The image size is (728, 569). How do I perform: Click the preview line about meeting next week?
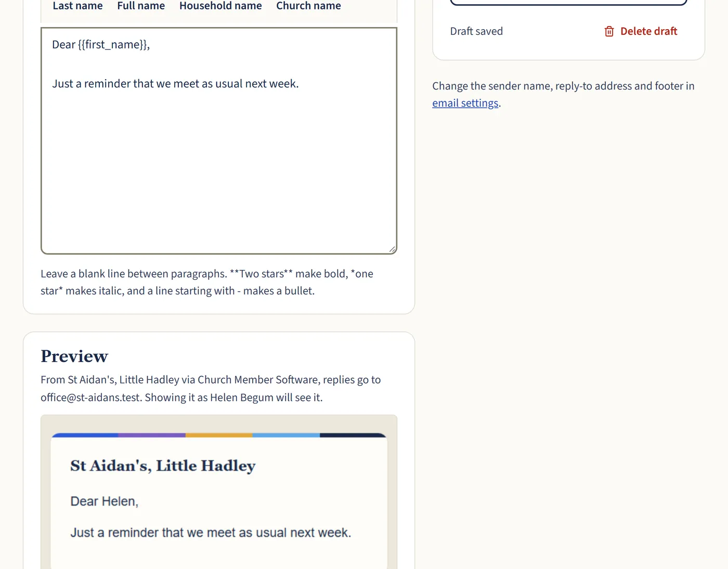pos(211,533)
